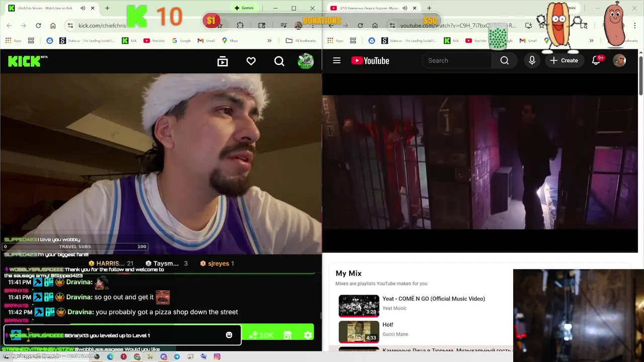
Task: Open new tab in Kick window
Action: [x=107, y=8]
